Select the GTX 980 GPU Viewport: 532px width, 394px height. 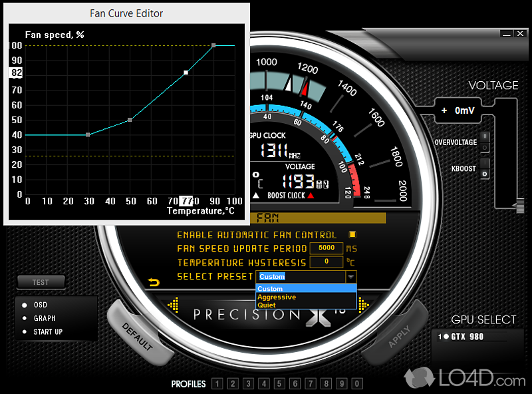pyautogui.click(x=461, y=337)
